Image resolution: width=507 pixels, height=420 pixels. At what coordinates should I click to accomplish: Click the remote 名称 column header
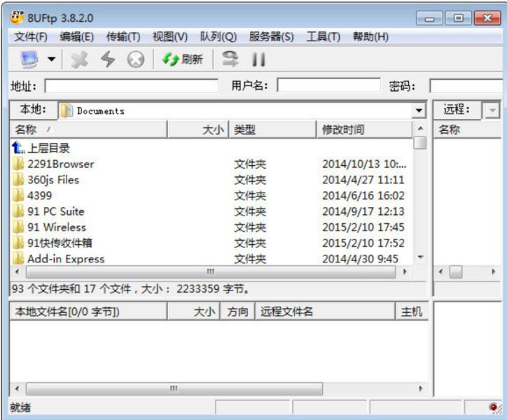(x=467, y=129)
